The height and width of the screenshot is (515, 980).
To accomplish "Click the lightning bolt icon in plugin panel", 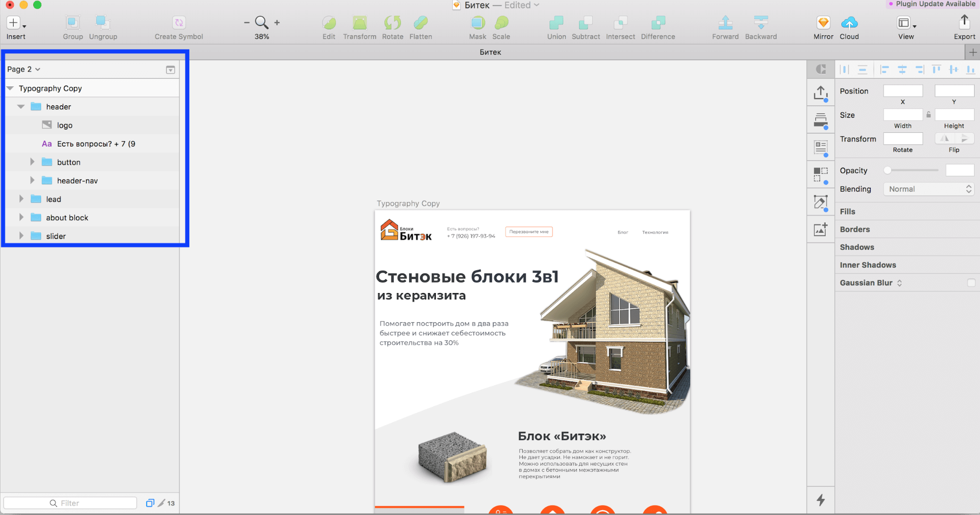I will coord(821,500).
